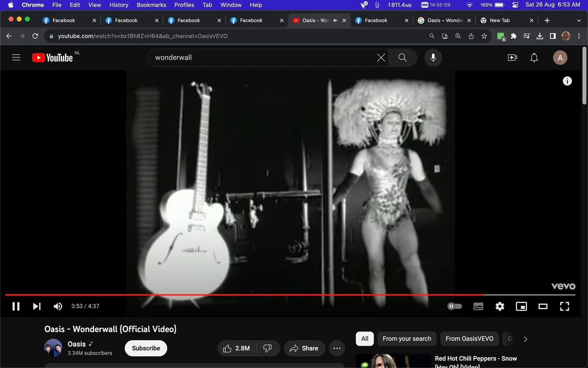
Task: Open the Profiles menu
Action: pos(184,5)
